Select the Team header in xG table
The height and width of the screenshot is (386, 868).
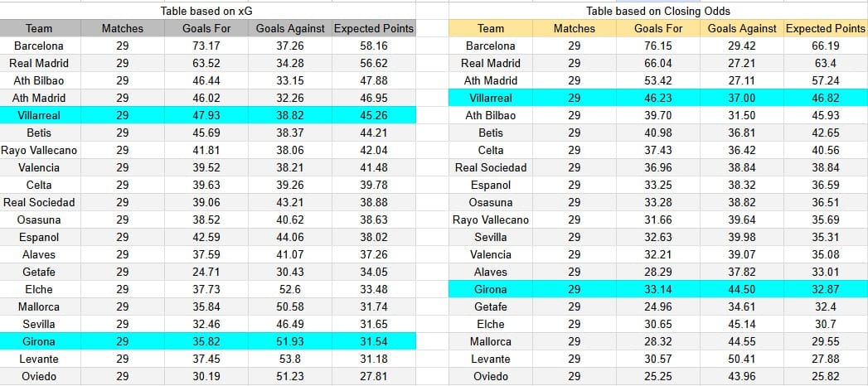(40, 28)
